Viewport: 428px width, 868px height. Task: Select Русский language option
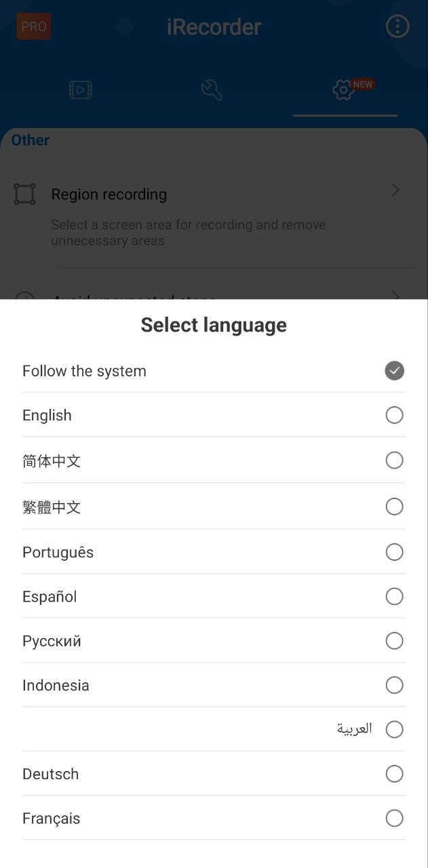(214, 641)
